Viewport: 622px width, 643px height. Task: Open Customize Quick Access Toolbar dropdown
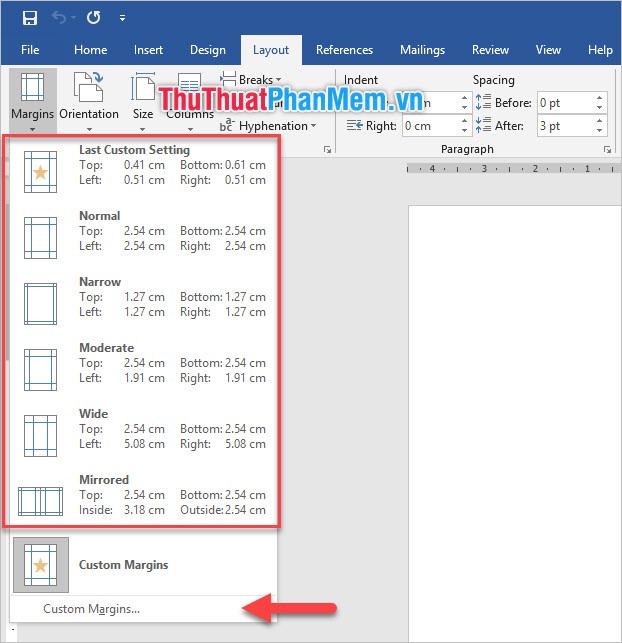click(122, 18)
